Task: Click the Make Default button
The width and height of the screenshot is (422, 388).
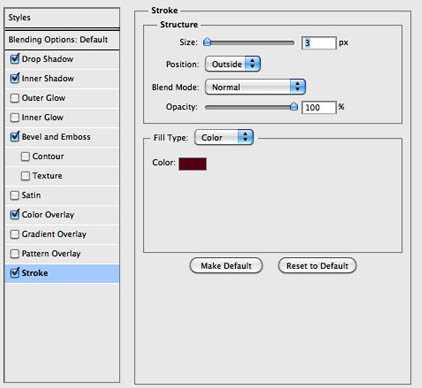Action: [226, 266]
